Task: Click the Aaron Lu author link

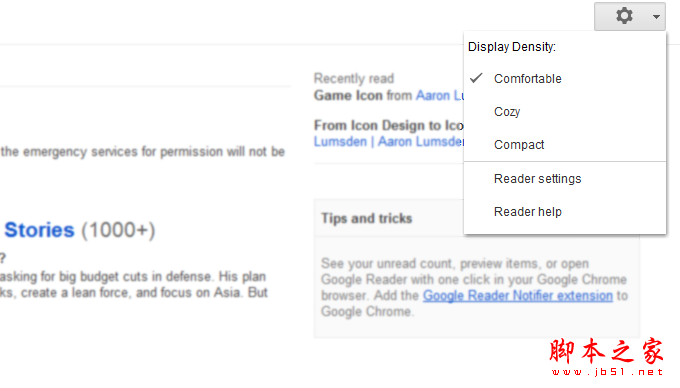Action: click(440, 95)
